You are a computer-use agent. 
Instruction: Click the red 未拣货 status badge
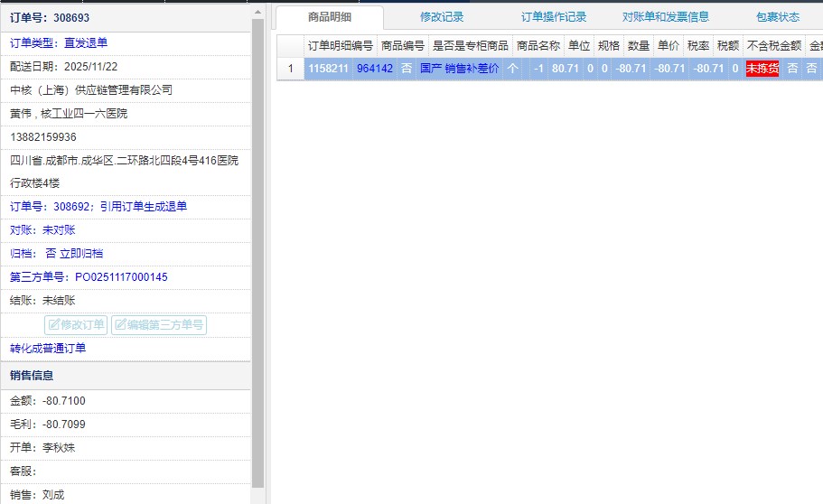(x=762, y=69)
